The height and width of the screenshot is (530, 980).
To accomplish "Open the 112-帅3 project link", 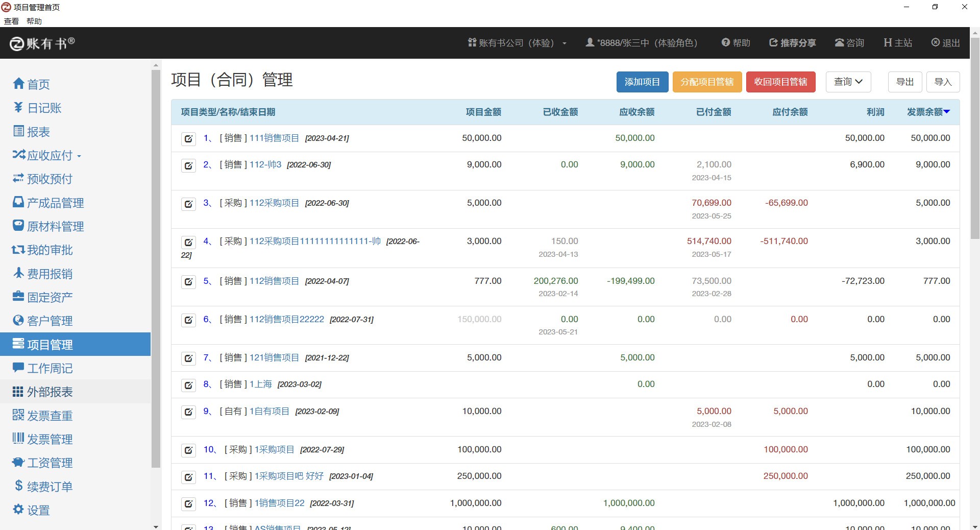I will click(x=265, y=164).
